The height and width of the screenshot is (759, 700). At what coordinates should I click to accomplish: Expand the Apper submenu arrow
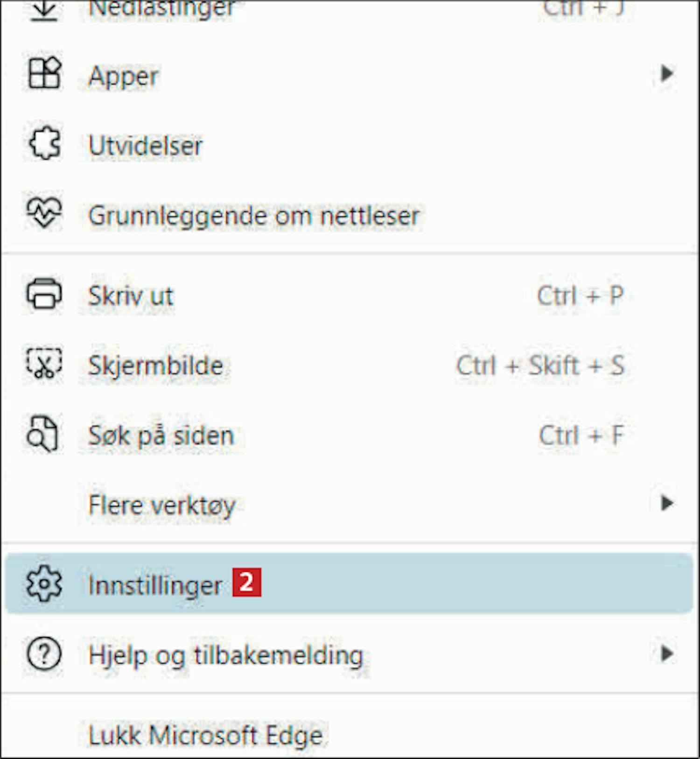click(667, 73)
